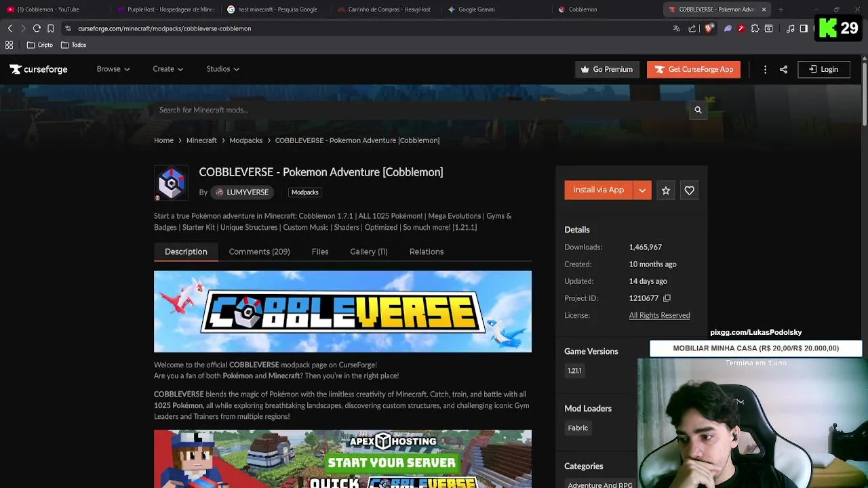Click the Adventure And RPG category tag
This screenshot has height=488, width=868.
[599, 485]
